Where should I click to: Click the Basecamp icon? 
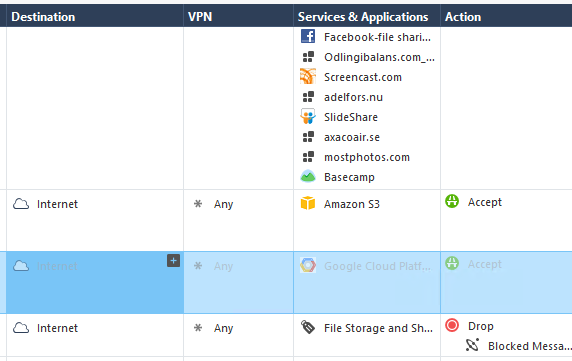(308, 176)
